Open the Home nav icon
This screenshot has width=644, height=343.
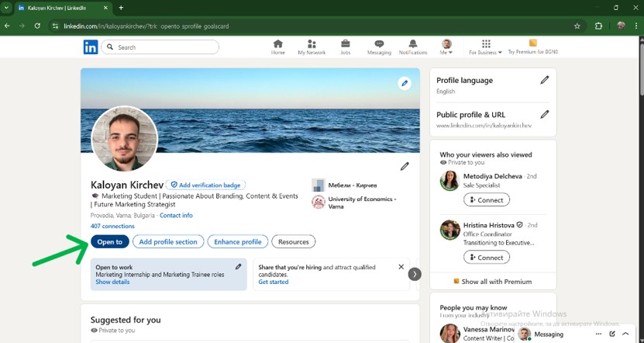click(278, 47)
